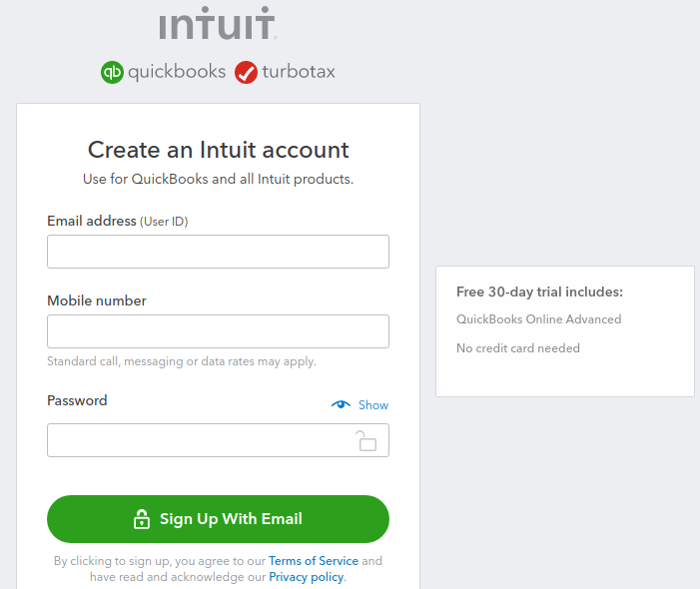Click the turbotax wordmark text
The height and width of the screenshot is (589, 700).
tap(299, 72)
